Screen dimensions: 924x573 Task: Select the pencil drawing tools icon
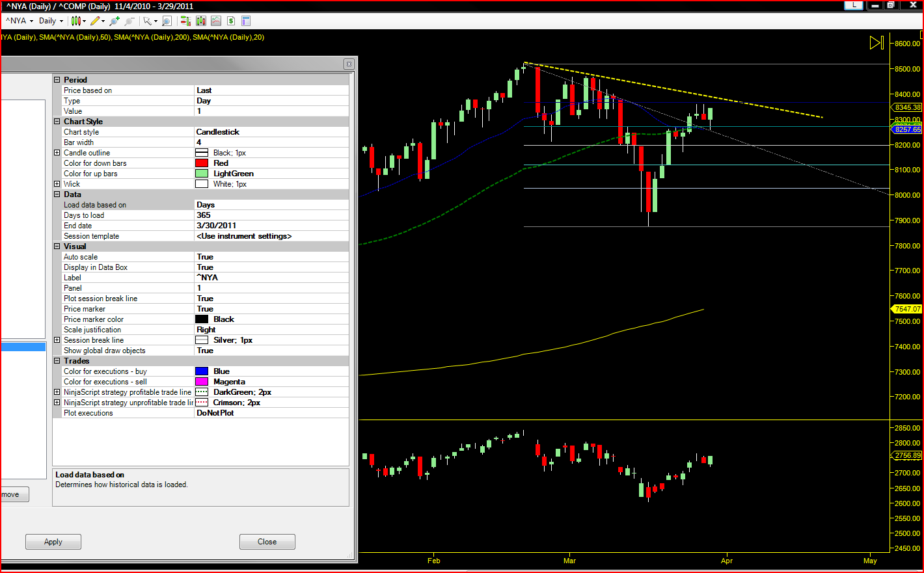[x=96, y=21]
